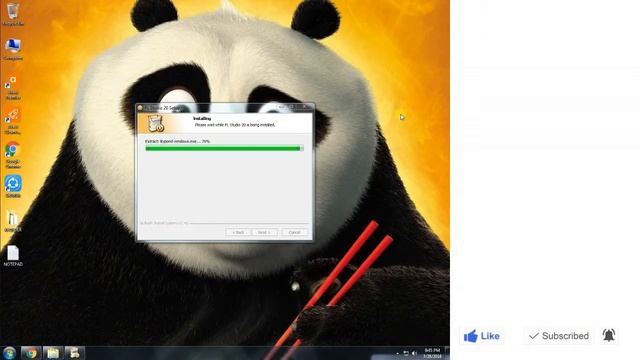This screenshot has width=640, height=360.
Task: Open the Google Chrome desktop shortcut
Action: [13, 155]
